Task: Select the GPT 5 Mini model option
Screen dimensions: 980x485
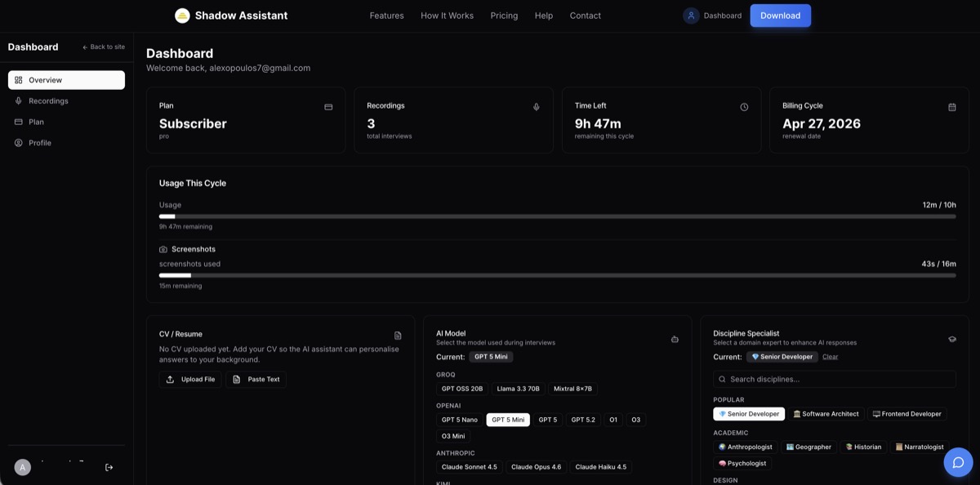Action: [x=508, y=420]
